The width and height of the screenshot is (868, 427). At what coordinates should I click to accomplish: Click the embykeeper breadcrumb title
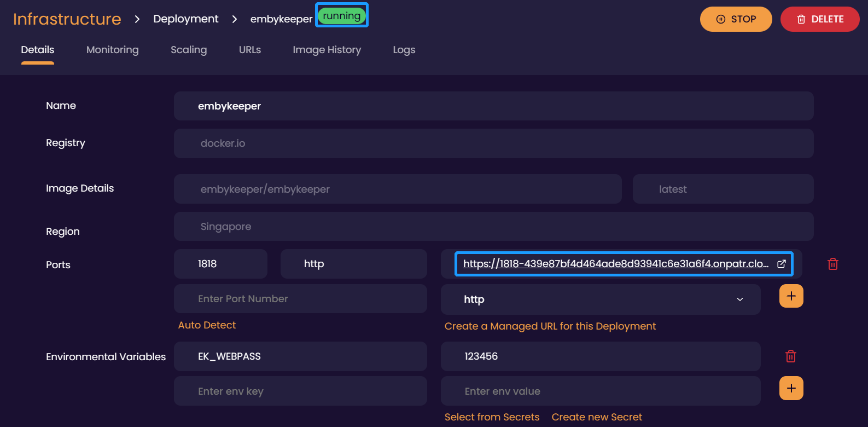281,19
